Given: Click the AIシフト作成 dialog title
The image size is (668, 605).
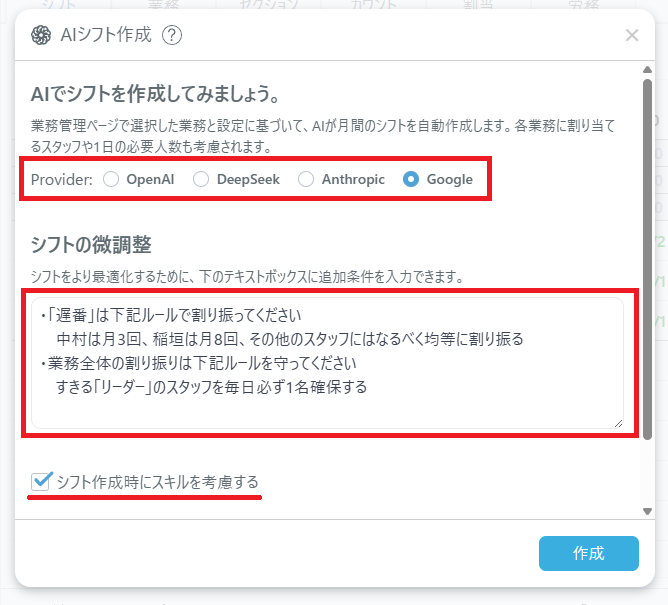Looking at the screenshot, I should point(106,35).
